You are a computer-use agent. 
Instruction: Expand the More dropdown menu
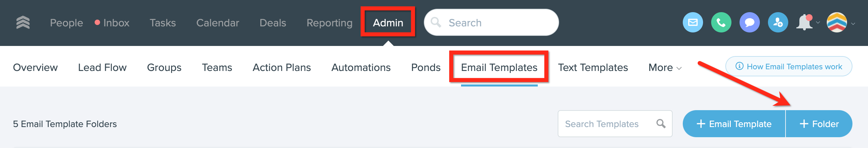point(665,68)
